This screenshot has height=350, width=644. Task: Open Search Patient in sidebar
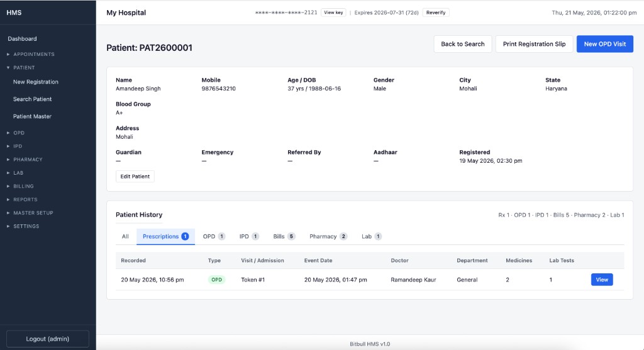tap(33, 99)
